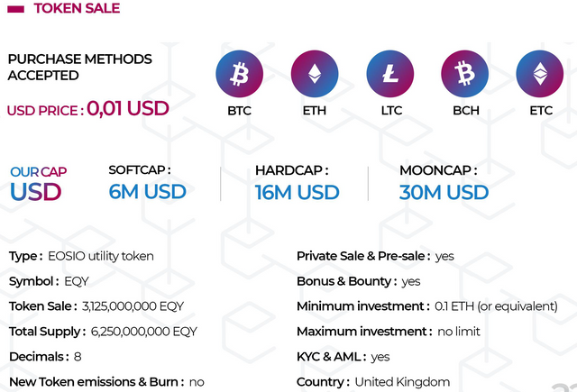
Task: Click the OUR CAP USD label
Action: pos(38,183)
